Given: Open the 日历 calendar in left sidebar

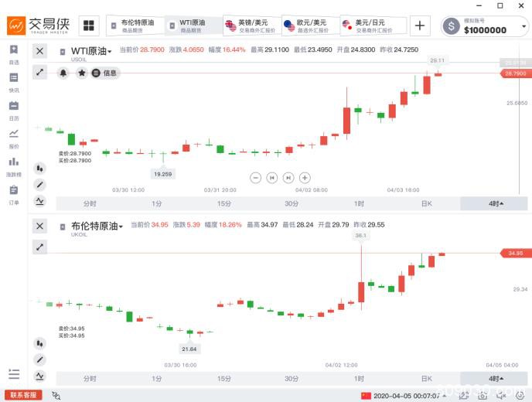Looking at the screenshot, I should (13, 108).
